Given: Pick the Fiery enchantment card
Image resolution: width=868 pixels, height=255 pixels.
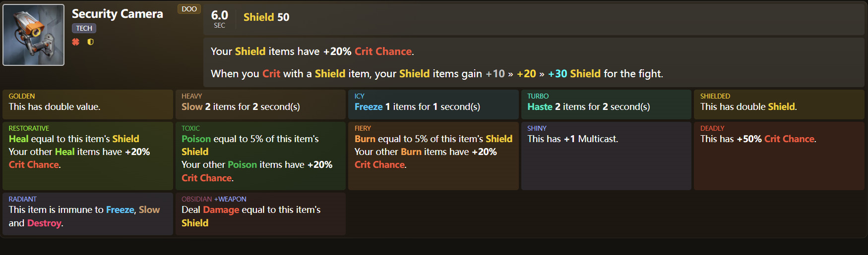Looking at the screenshot, I should [x=433, y=155].
